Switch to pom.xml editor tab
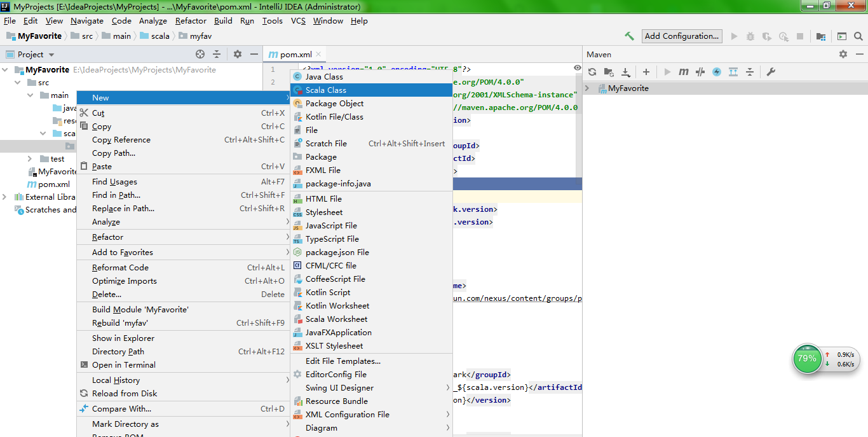The image size is (868, 437). [296, 55]
